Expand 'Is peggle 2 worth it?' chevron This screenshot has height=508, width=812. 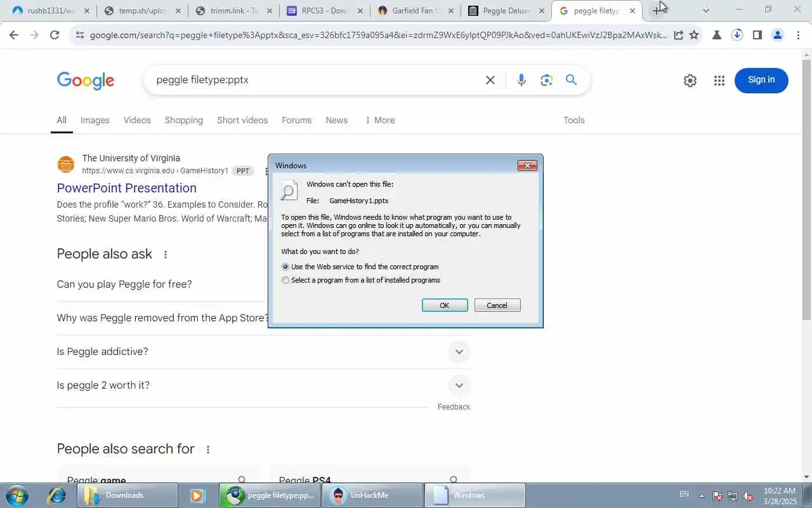459,385
